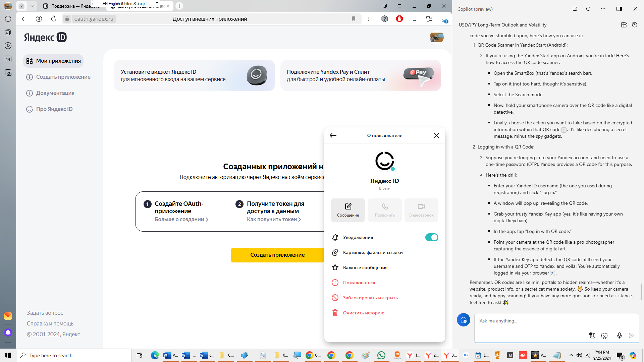
Task: Open citation reference 1 in Copilot answer
Action: pos(564,130)
